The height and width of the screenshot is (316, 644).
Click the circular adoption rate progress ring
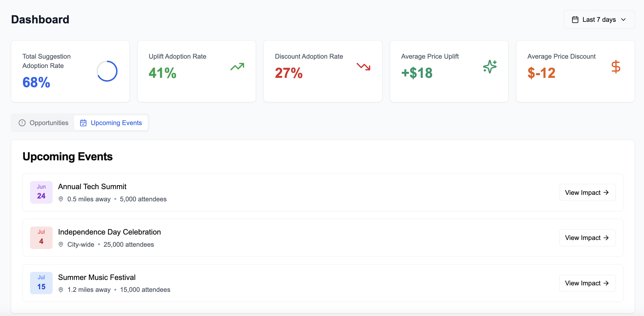107,71
